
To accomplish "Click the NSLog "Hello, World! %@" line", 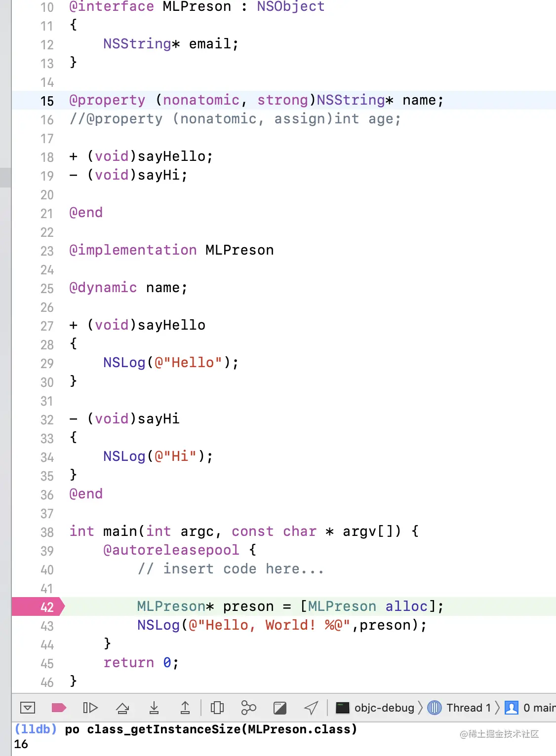I will pyautogui.click(x=282, y=625).
